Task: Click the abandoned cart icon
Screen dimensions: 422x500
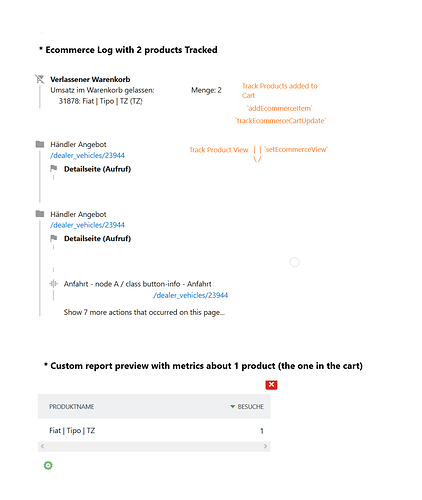Action: [40, 79]
